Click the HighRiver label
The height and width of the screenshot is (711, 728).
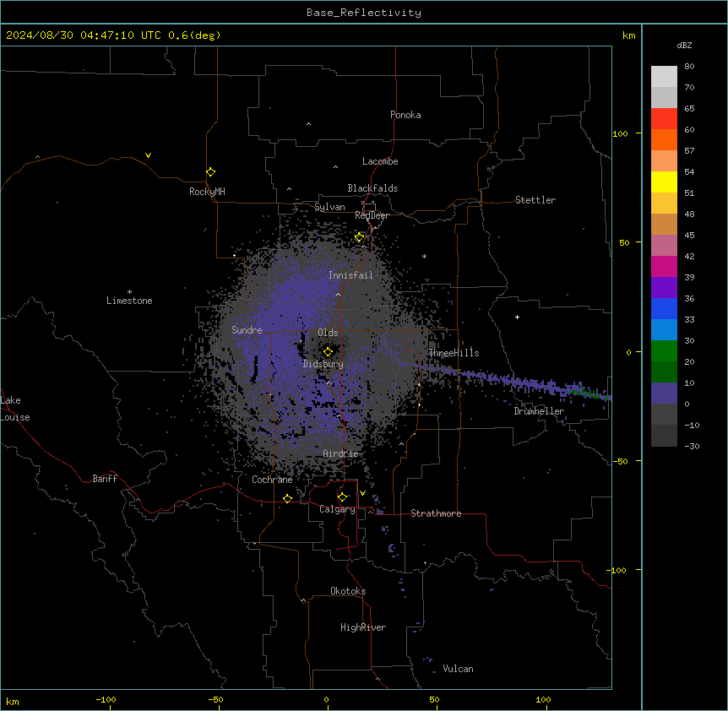coord(363,627)
